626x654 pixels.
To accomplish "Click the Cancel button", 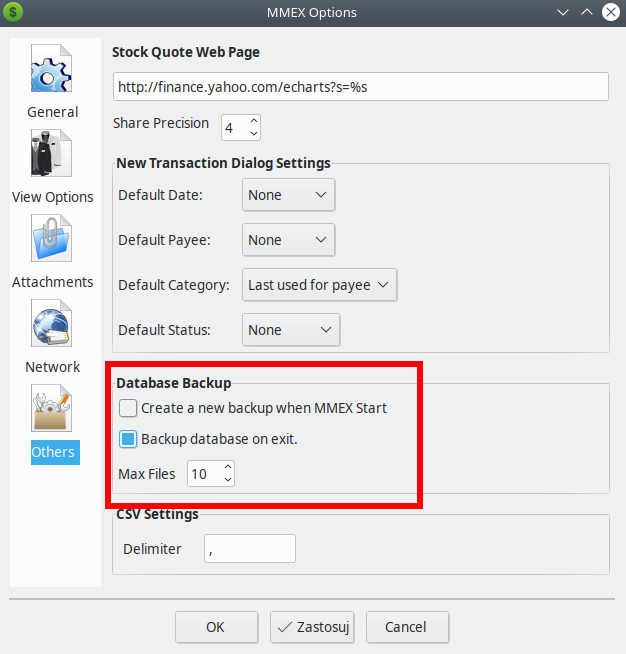I will [x=407, y=627].
